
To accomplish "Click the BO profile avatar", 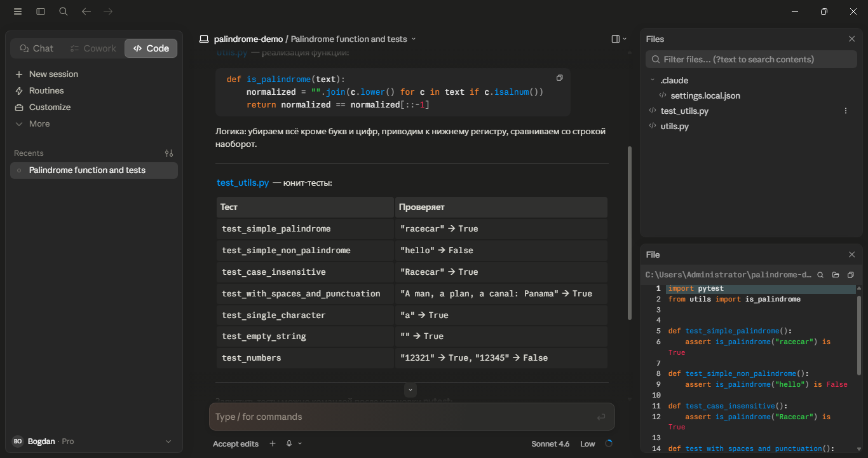I will [18, 441].
